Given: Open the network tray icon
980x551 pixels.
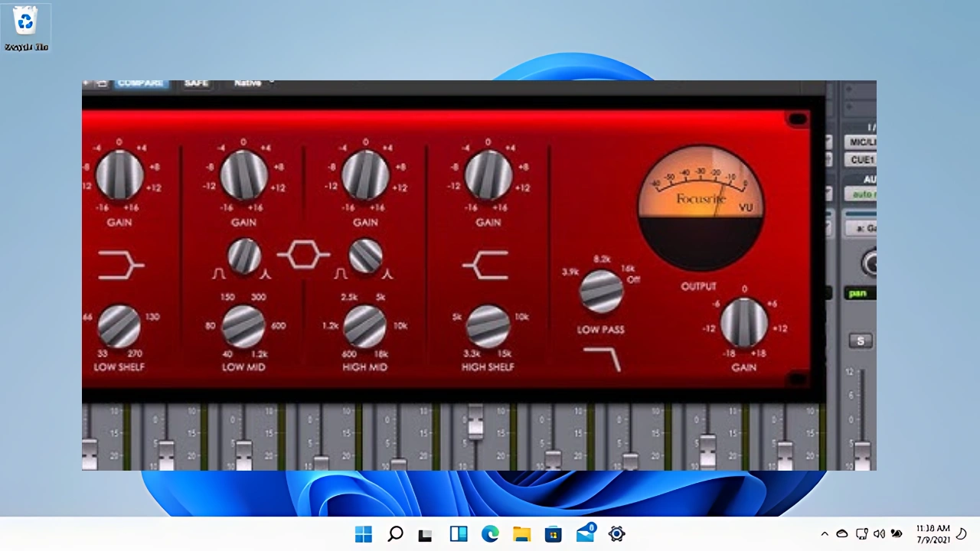Looking at the screenshot, I should point(861,534).
